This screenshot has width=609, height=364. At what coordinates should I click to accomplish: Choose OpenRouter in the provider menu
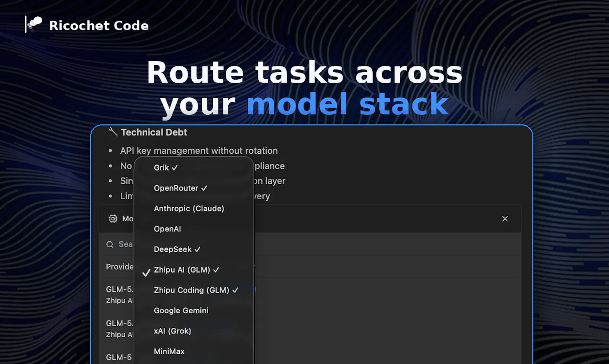(x=194, y=188)
